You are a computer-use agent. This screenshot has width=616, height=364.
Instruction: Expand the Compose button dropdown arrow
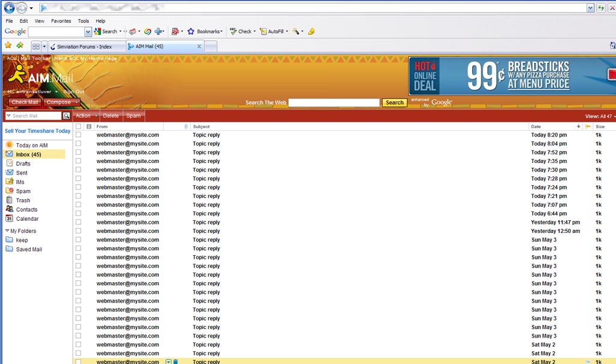click(76, 102)
